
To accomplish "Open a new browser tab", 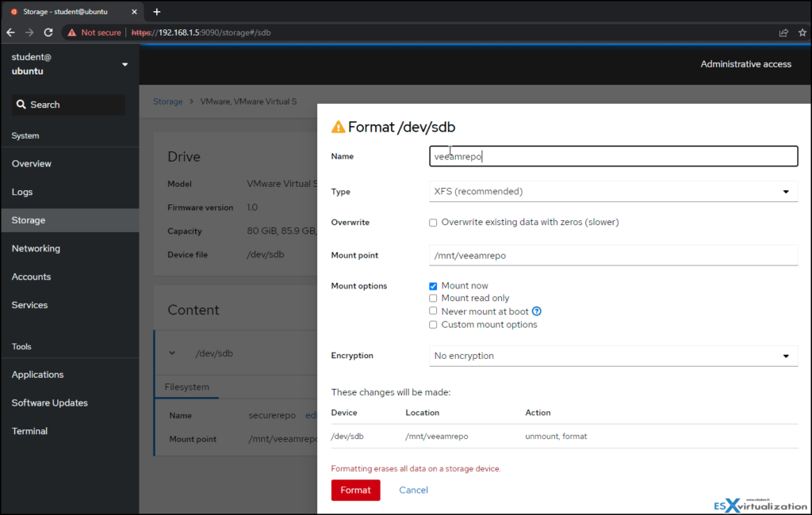I will [x=155, y=11].
